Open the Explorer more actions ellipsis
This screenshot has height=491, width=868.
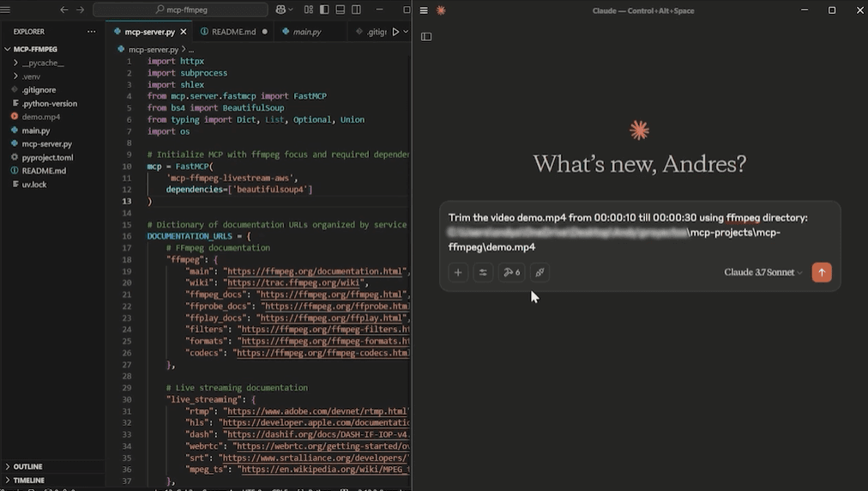[91, 32]
